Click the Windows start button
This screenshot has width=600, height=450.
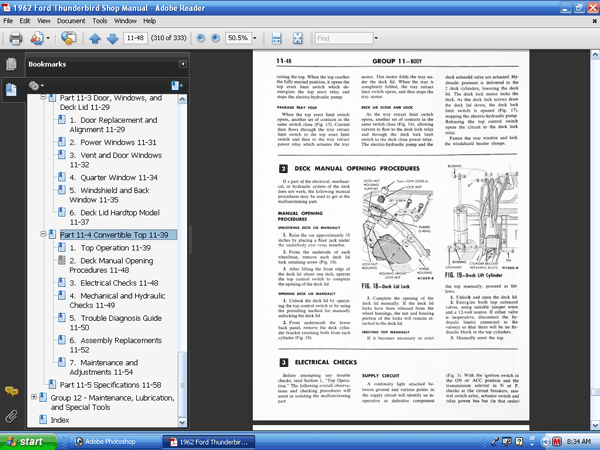pyautogui.click(x=28, y=442)
